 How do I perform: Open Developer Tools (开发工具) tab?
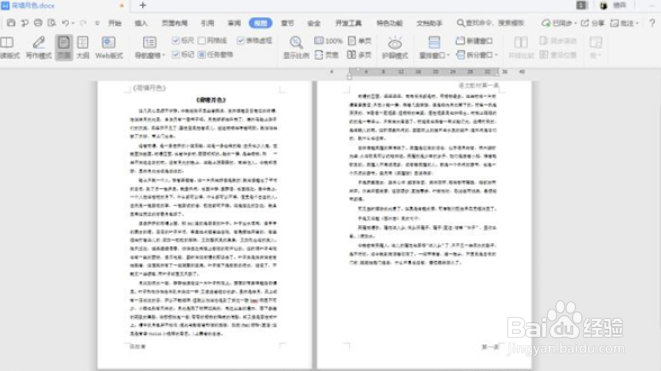[x=348, y=23]
